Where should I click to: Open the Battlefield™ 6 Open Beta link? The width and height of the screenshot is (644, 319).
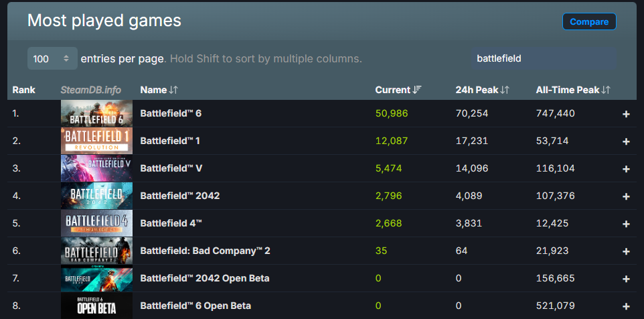pyautogui.click(x=195, y=306)
